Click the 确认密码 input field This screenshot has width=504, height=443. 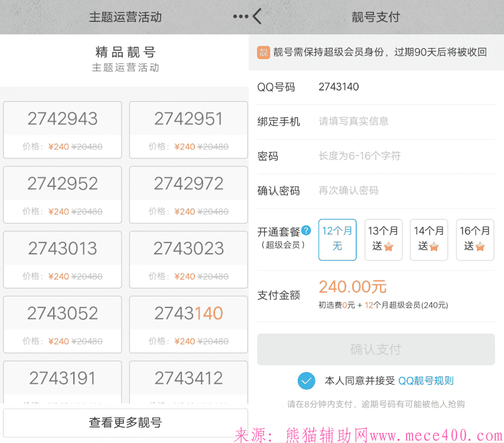pyautogui.click(x=405, y=190)
